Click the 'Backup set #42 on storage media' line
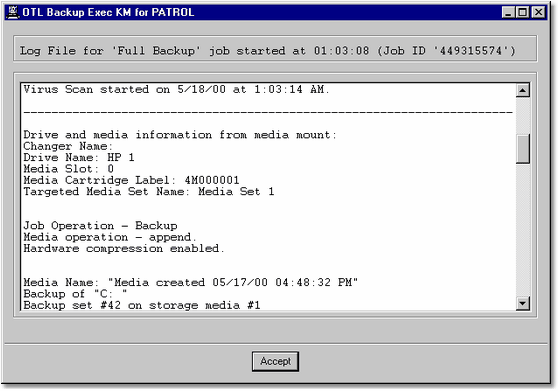 pos(142,305)
